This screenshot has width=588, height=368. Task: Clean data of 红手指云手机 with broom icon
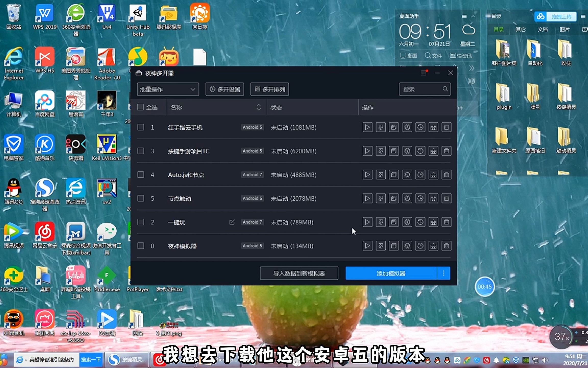tap(433, 127)
